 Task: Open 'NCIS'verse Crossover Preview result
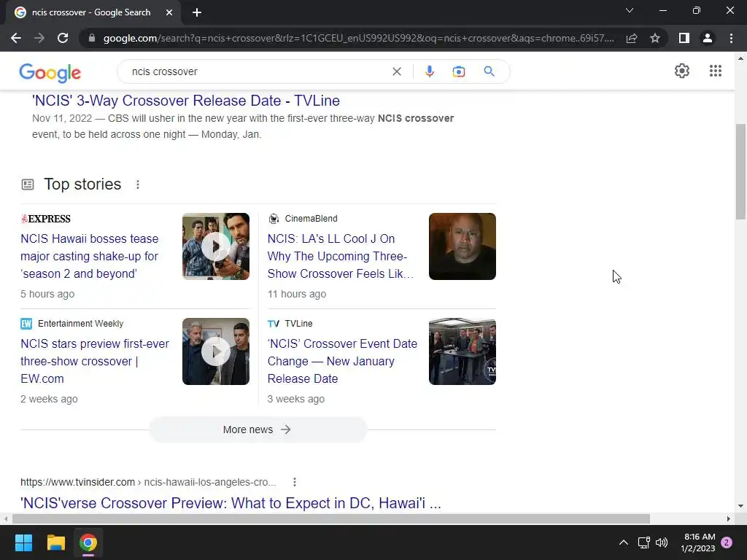231,503
